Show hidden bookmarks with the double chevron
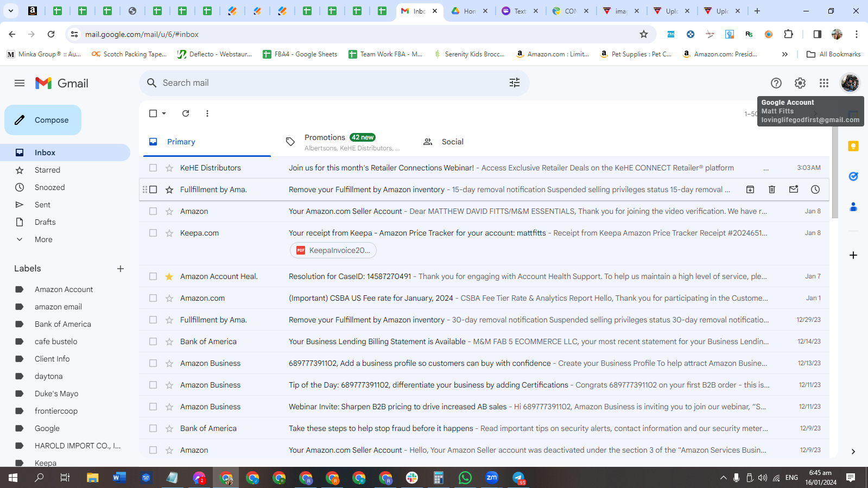 [785, 54]
